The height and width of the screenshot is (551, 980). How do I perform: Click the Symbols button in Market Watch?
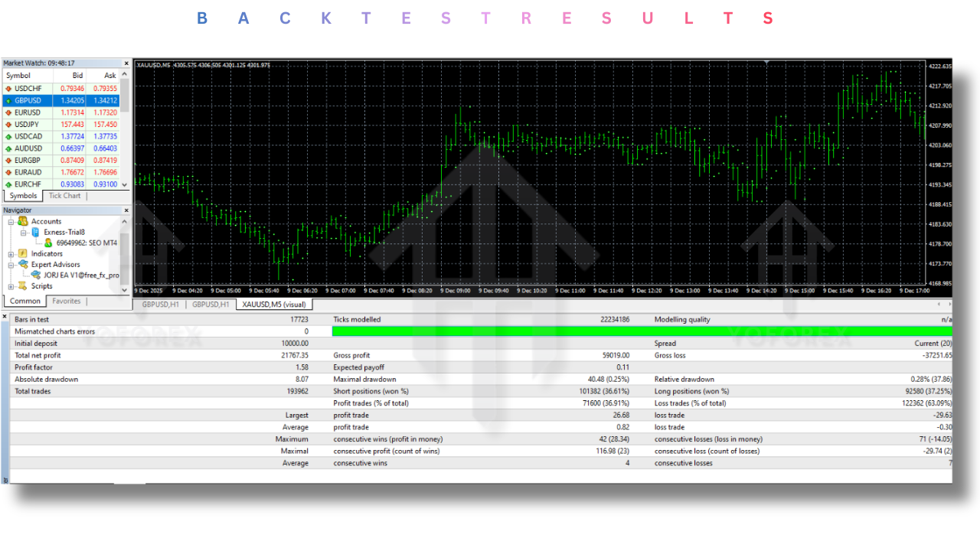(22, 195)
